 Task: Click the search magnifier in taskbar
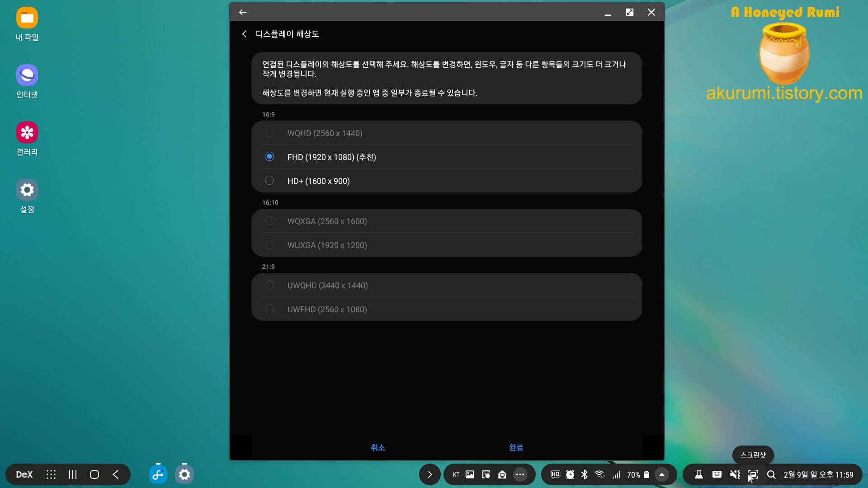pos(771,474)
